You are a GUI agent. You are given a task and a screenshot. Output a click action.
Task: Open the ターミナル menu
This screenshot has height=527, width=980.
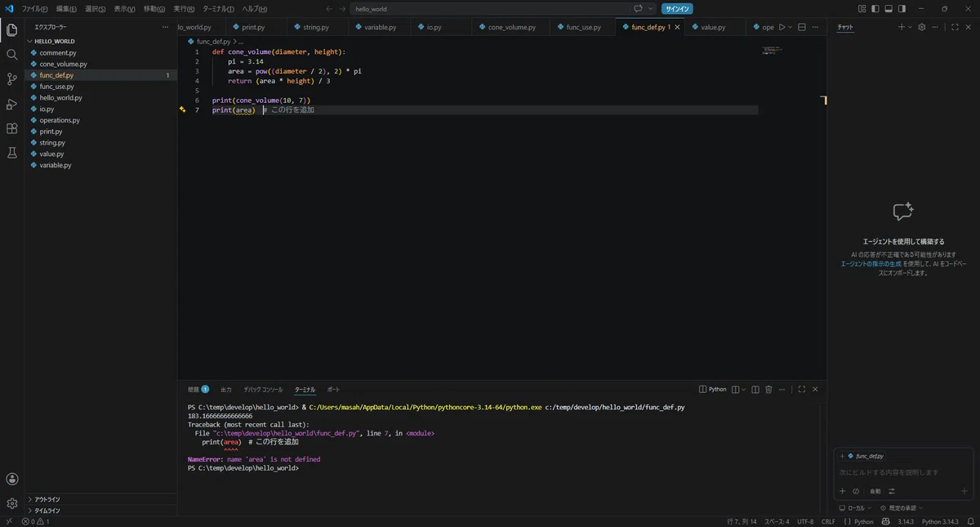point(218,9)
